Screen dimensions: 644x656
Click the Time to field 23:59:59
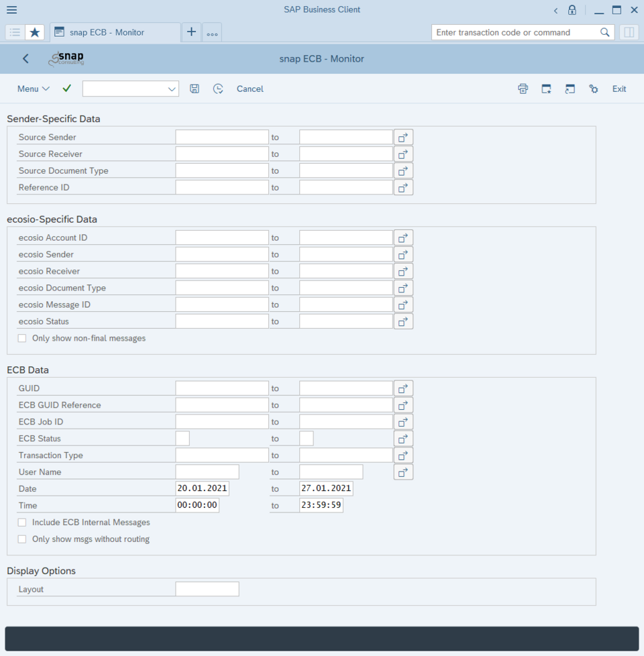(321, 505)
